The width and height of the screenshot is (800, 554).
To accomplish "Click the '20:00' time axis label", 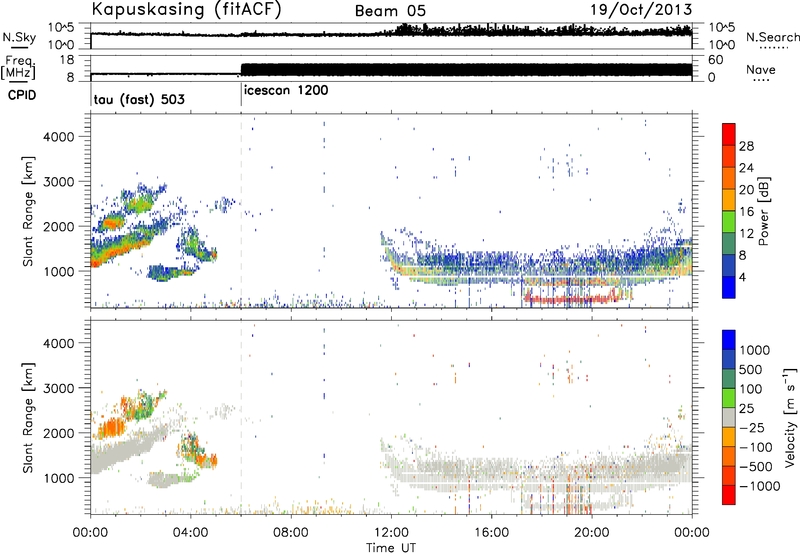I will point(592,533).
